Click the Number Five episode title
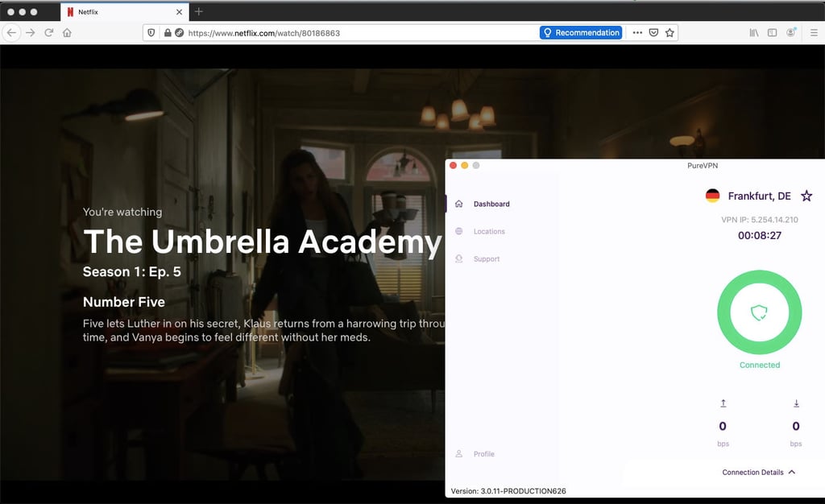Image resolution: width=825 pixels, height=504 pixels. (123, 302)
